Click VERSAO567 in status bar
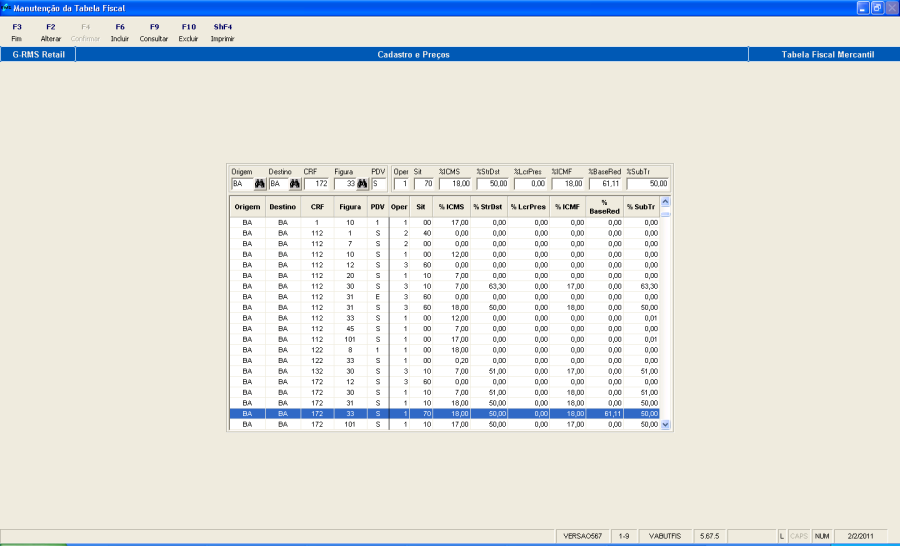Image resolution: width=900 pixels, height=546 pixels. (583, 536)
